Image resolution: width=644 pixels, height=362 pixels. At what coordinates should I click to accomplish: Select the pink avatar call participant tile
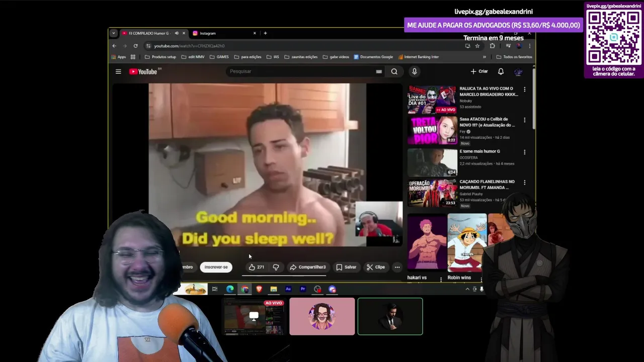tap(322, 316)
